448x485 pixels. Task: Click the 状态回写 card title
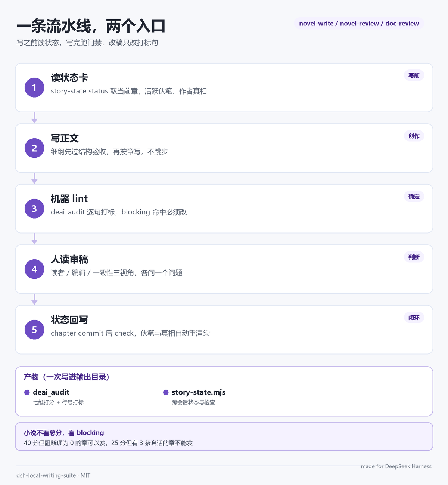point(69,320)
